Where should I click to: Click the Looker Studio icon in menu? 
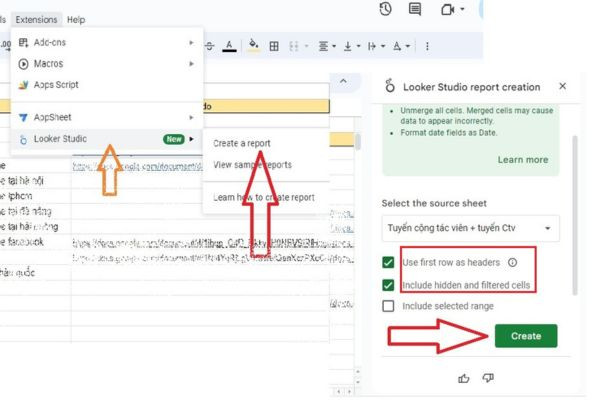click(x=23, y=140)
